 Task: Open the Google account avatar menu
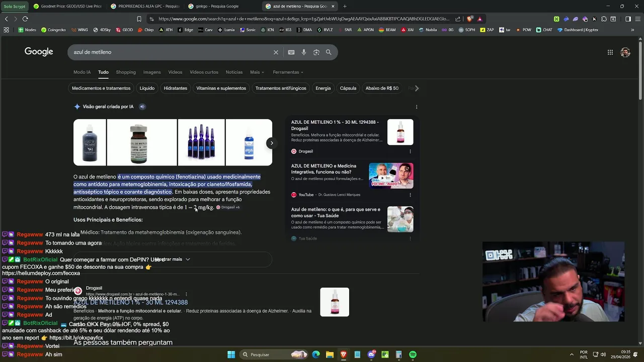(x=625, y=52)
